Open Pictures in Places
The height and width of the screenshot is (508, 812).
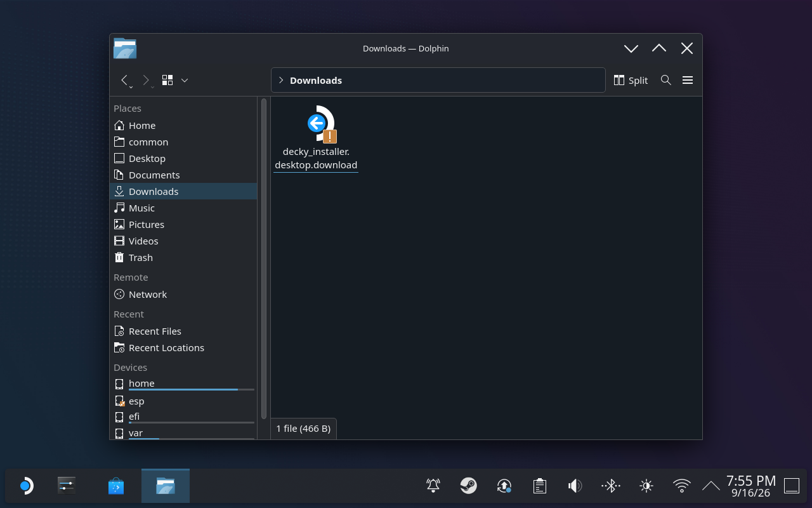183,225
